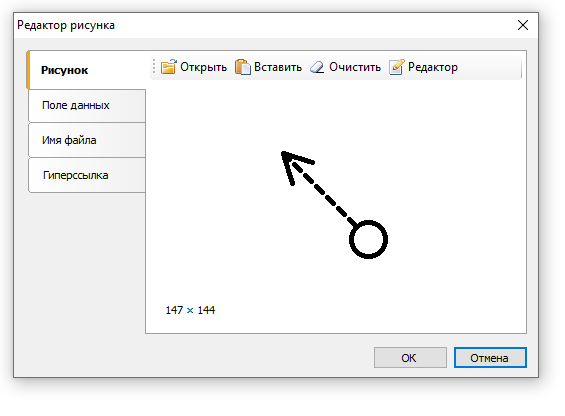Screen dimensions: 565x416
Task: Close the Редактор рисунка dialog
Action: point(523,25)
